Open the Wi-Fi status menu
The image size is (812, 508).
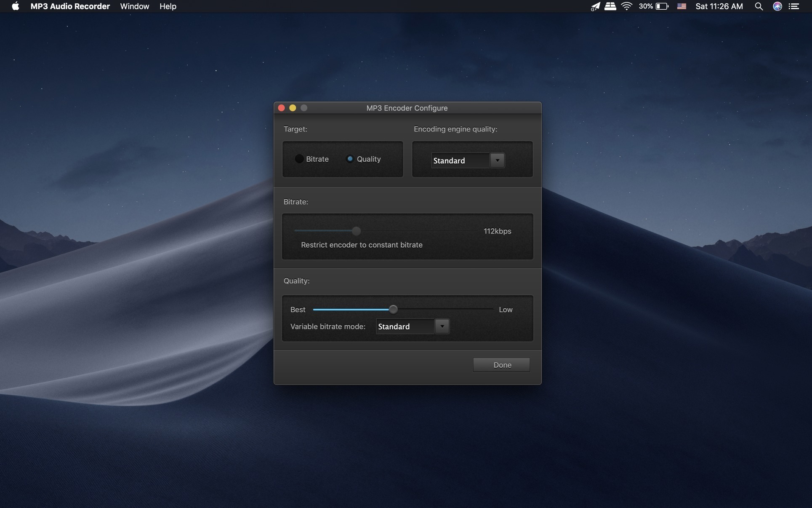[x=626, y=6]
